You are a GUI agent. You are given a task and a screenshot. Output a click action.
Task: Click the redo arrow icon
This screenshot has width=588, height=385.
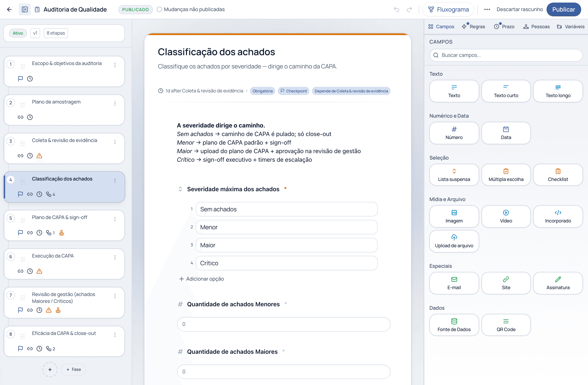click(x=409, y=9)
